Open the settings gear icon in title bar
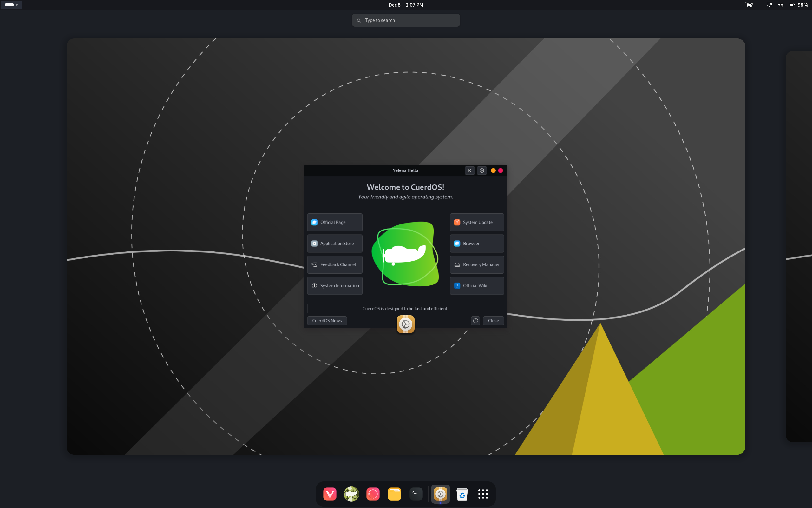The image size is (812, 508). click(x=482, y=170)
